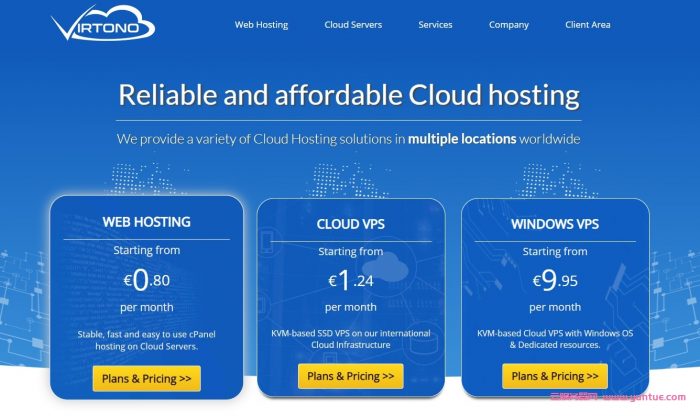This screenshot has width=700, height=416.
Task: Click Plans & Pricing under Cloud VPS
Action: 350,376
